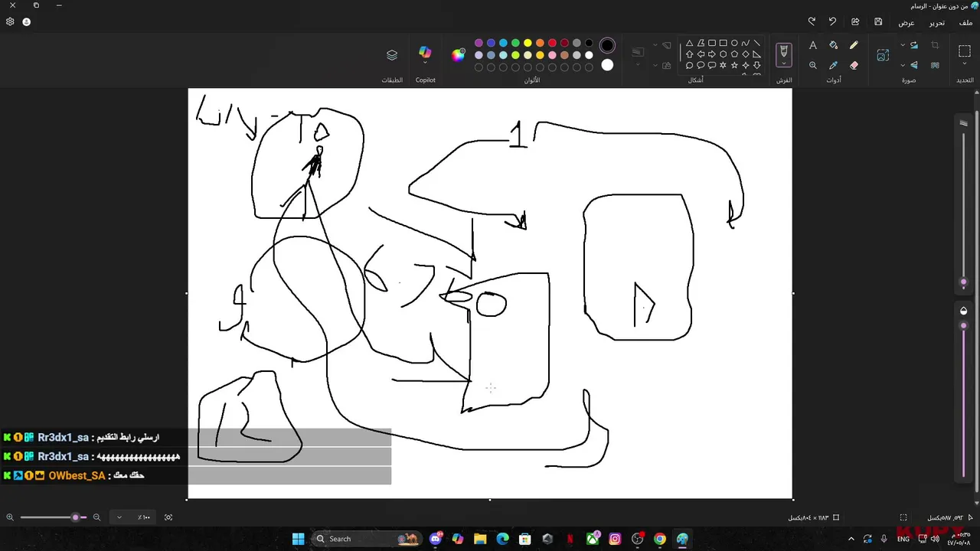Open the rotate options dropdown
Viewport: 980px width, 551px height.
(x=902, y=44)
